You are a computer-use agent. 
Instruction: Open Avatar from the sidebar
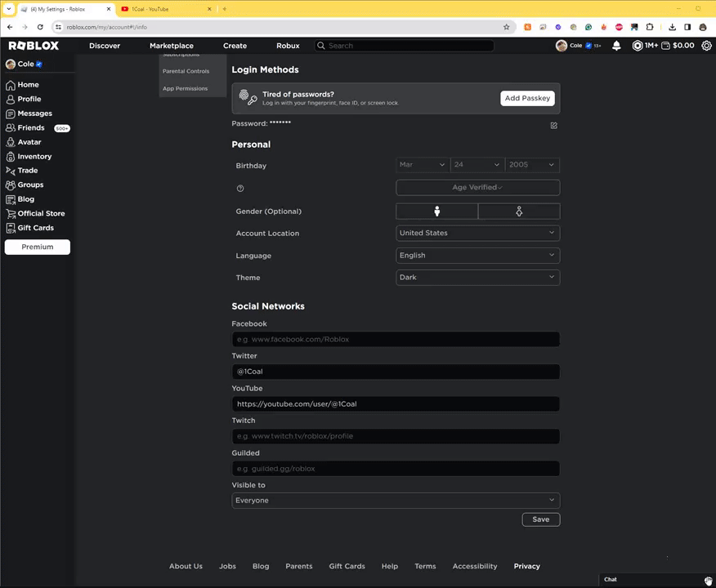[x=23, y=142]
